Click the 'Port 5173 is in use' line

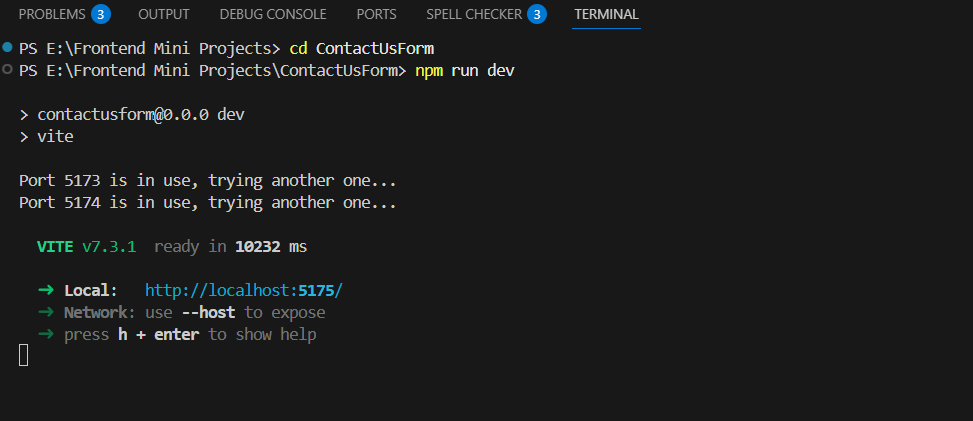208,181
